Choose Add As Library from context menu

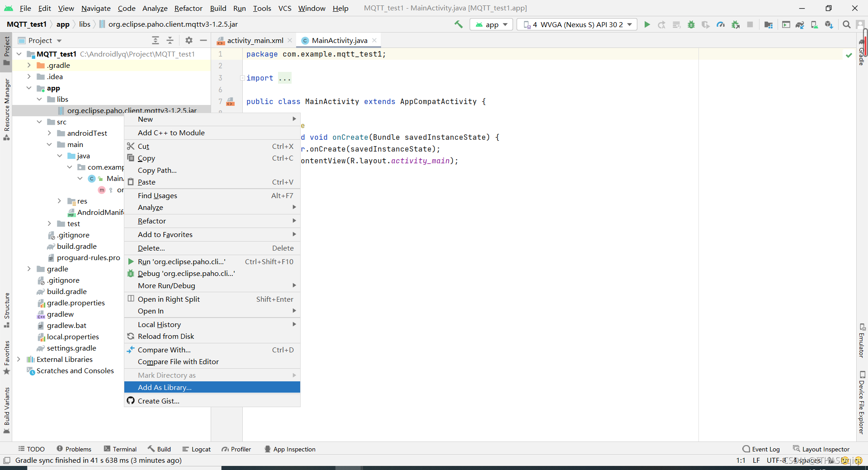pyautogui.click(x=165, y=387)
